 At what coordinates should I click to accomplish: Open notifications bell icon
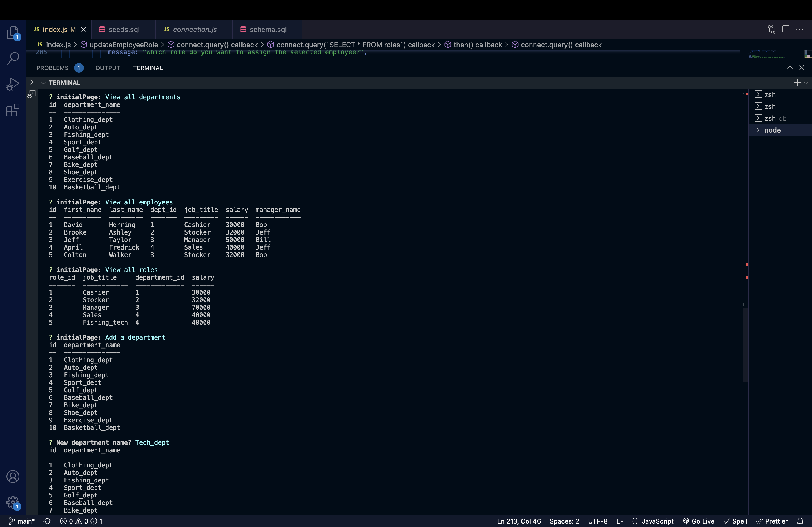click(800, 521)
